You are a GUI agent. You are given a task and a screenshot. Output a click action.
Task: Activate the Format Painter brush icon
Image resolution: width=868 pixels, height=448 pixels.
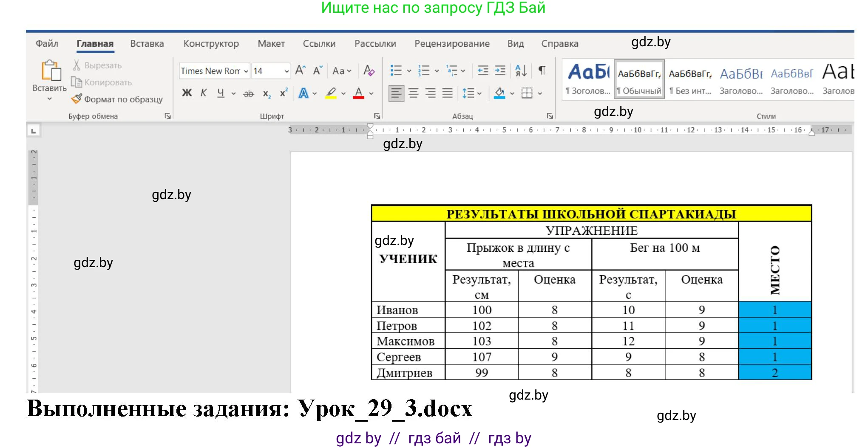[77, 99]
